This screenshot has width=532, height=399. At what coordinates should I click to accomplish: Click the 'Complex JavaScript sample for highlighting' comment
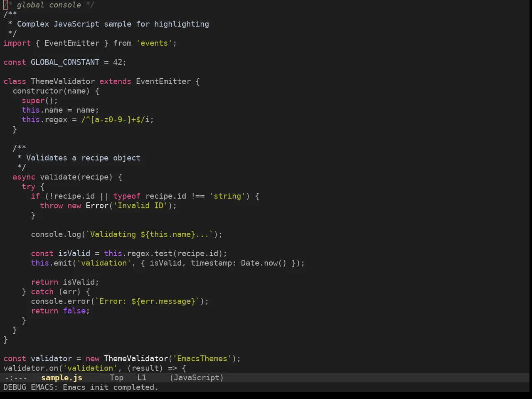coord(113,24)
